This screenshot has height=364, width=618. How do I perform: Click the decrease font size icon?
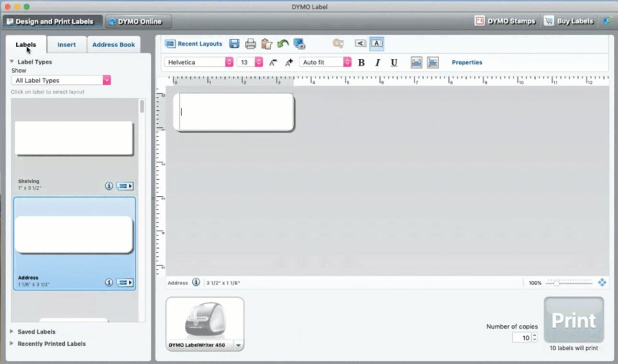pos(273,63)
